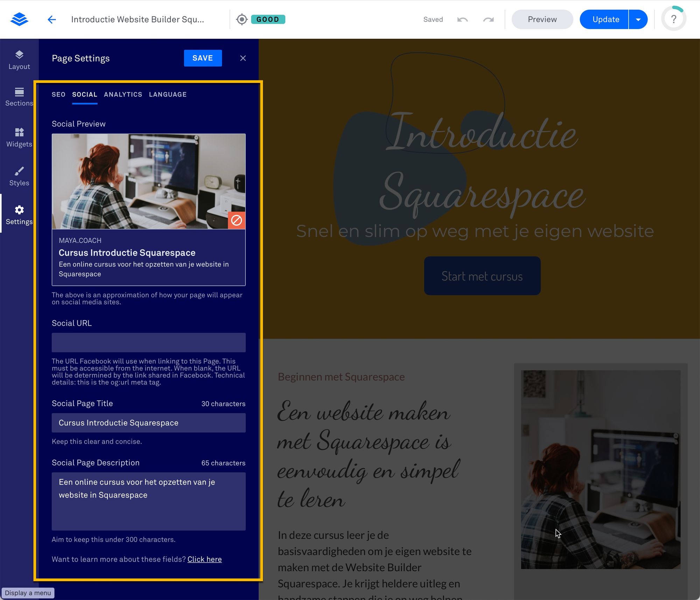
Task: Open the SEO tab in Page Settings
Action: click(58, 94)
